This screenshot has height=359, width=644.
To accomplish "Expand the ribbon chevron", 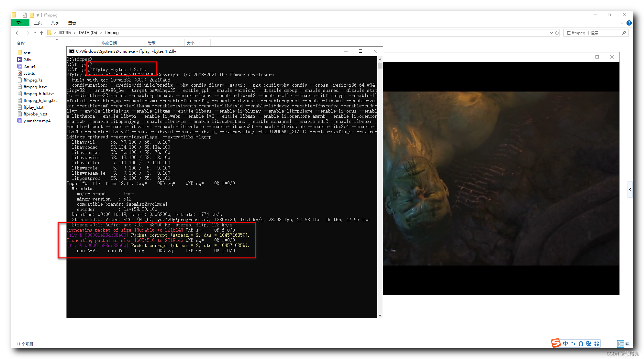I will 622,23.
